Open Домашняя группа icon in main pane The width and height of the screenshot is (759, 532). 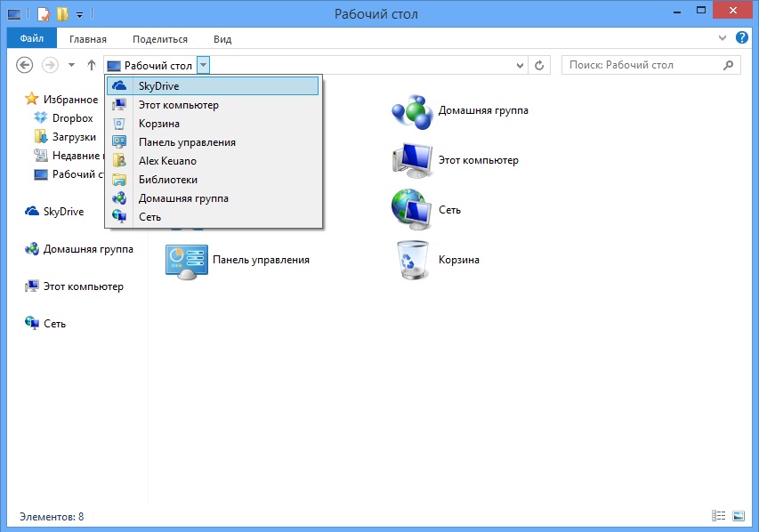click(x=411, y=110)
